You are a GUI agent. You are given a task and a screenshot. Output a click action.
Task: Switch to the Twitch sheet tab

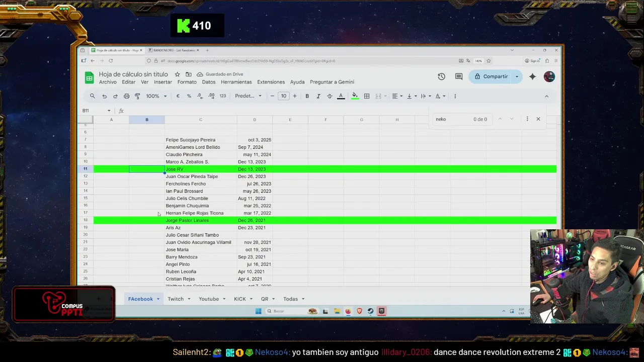click(x=176, y=299)
